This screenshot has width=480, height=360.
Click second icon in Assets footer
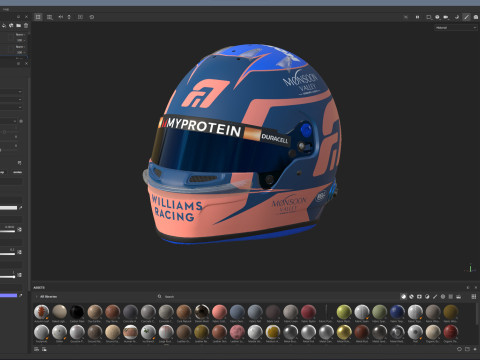[44, 349]
